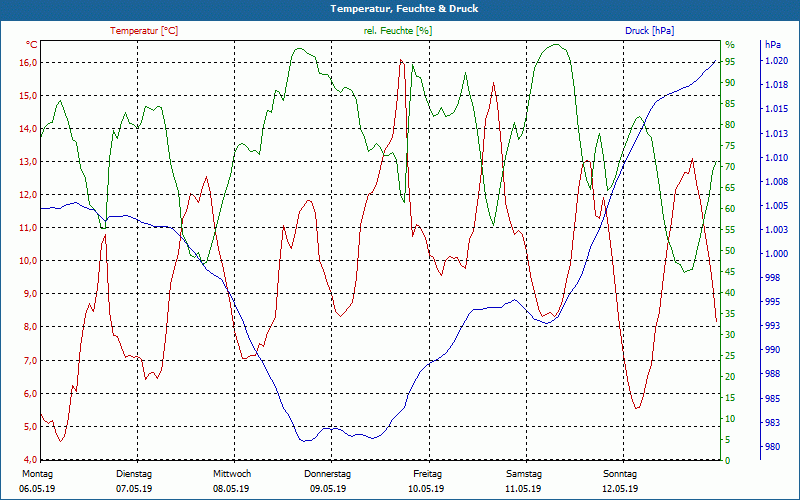Click the blue '1.008' pressure axis value
800x500 pixels.
776,182
